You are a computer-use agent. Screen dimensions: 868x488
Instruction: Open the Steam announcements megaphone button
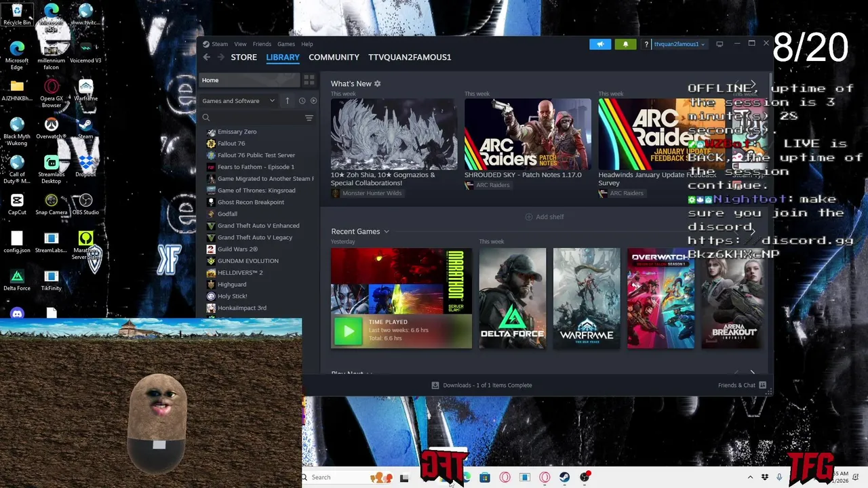[600, 44]
